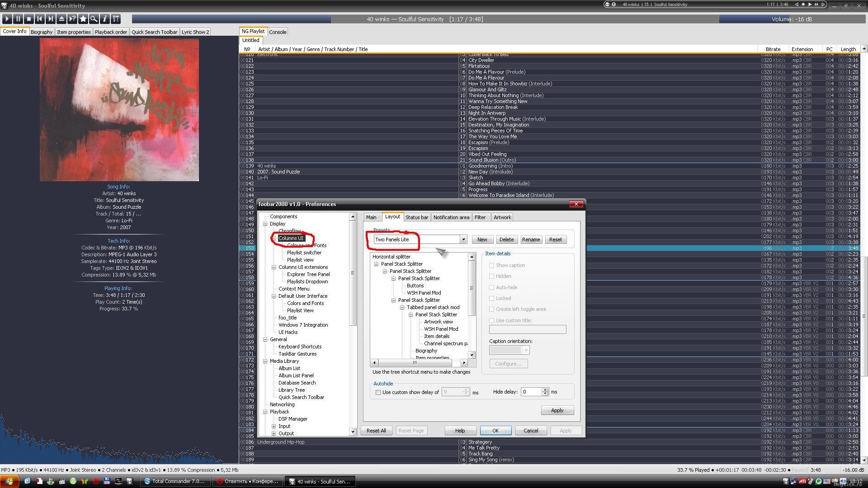Click the random playback icon
The image size is (868, 488).
pyautogui.click(x=72, y=19)
